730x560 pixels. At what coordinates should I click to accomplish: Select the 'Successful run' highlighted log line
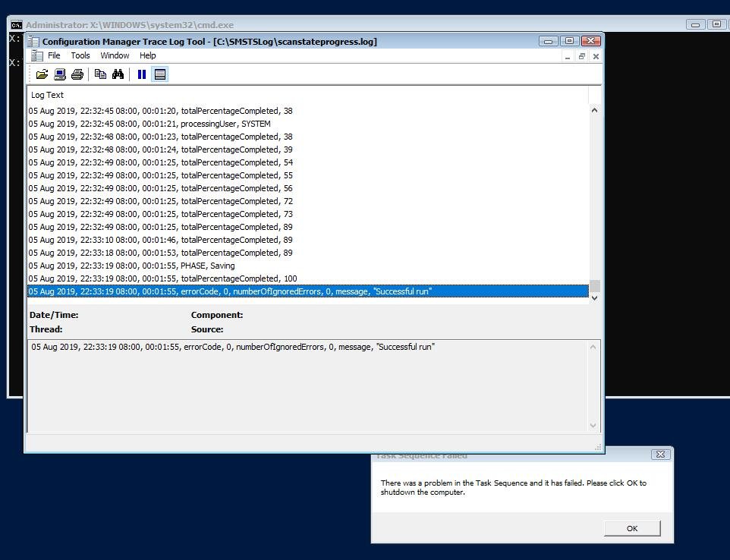click(x=308, y=291)
